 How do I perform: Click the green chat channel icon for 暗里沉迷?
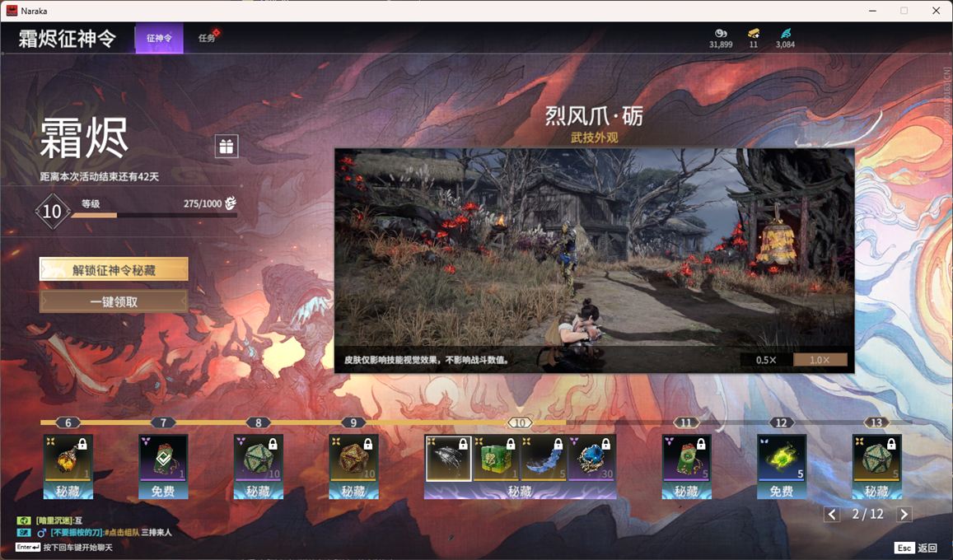[x=24, y=520]
